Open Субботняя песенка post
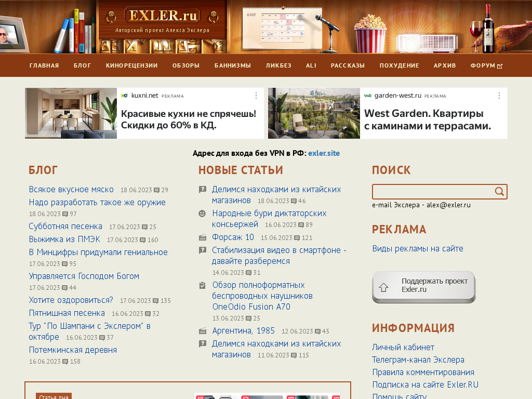This screenshot has height=399, width=532. [65, 227]
